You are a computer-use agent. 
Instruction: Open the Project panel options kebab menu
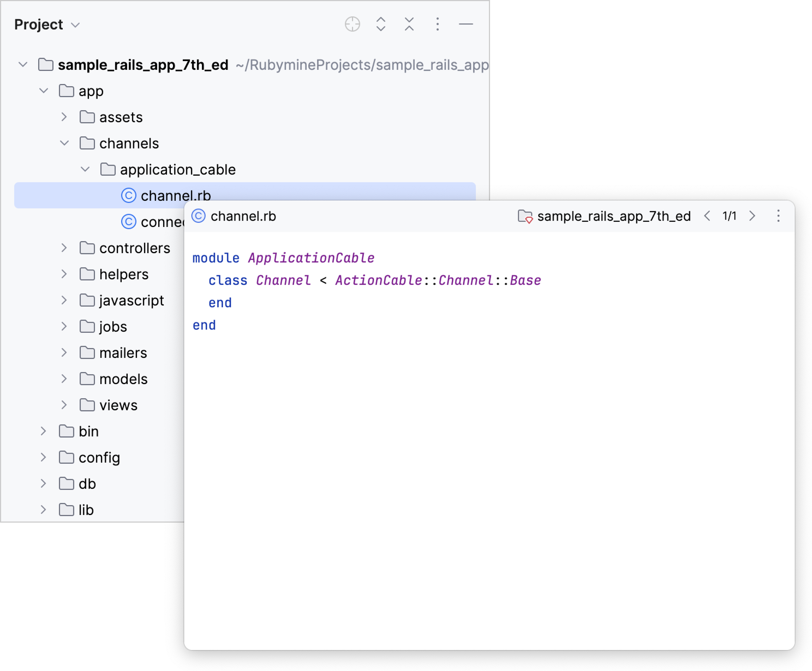pos(437,24)
